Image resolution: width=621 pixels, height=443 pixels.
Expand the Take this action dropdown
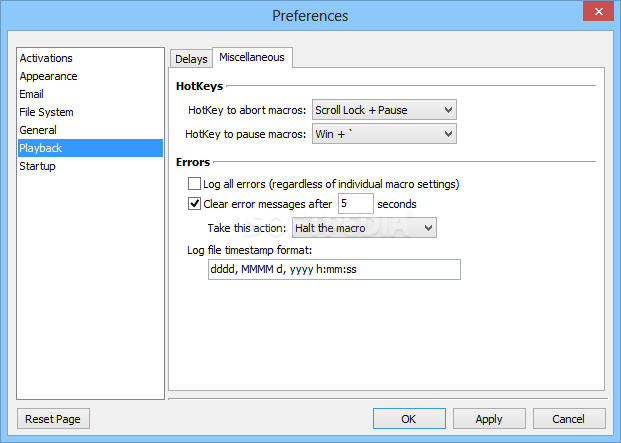(x=364, y=228)
